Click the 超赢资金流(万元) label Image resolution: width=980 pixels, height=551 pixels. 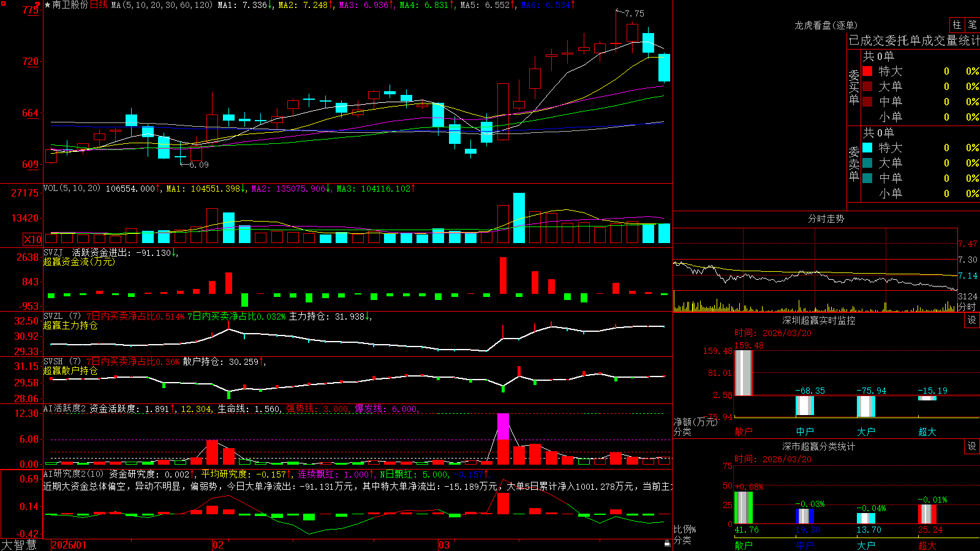79,261
